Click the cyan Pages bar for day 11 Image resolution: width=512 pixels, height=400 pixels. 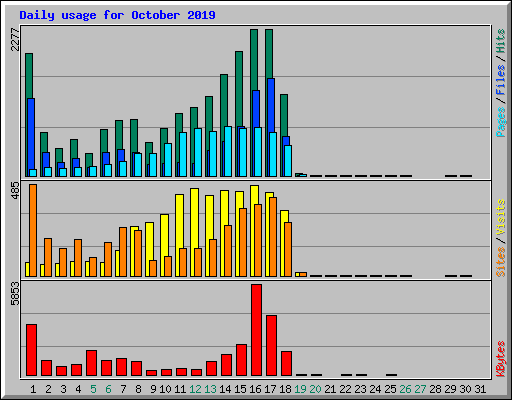click(183, 154)
